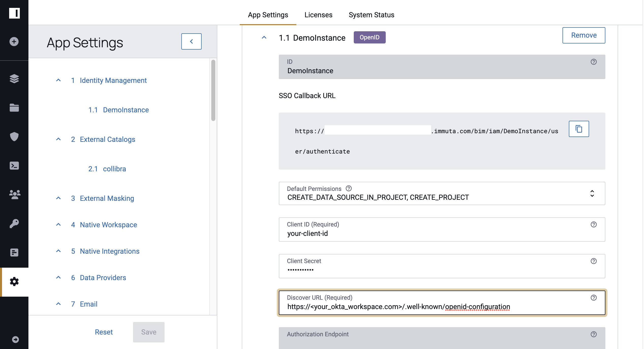Show help for Client ID field
Image resolution: width=644 pixels, height=349 pixels.
(593, 224)
